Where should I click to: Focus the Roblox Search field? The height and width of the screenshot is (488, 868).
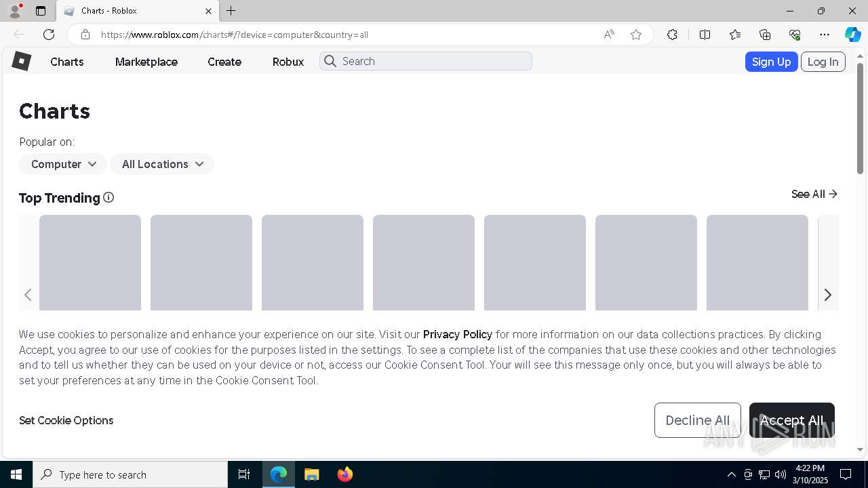(x=426, y=61)
